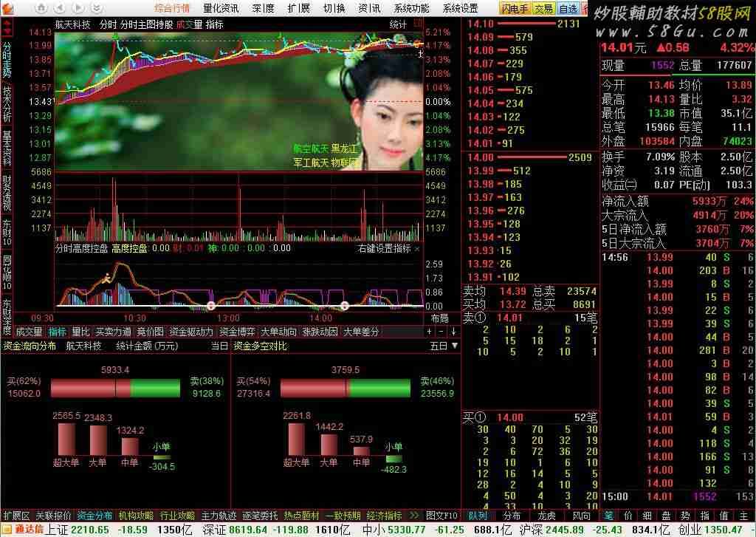
Task: Open the 一致预期 bottom tab
Action: [343, 516]
